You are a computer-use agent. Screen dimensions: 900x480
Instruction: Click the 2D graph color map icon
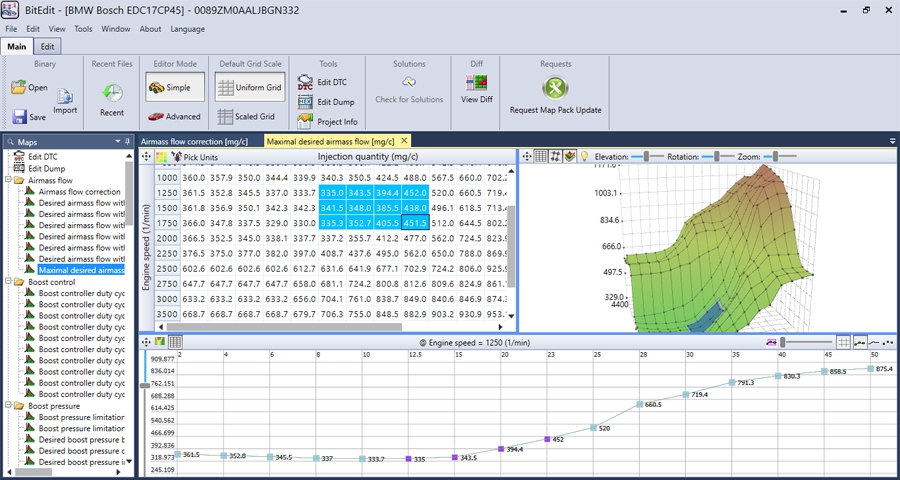pos(160,342)
